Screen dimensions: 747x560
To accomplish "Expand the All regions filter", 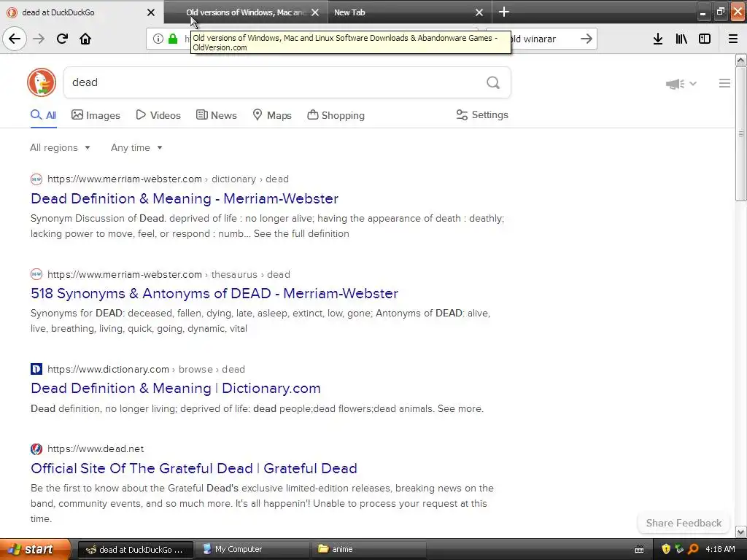I will [60, 147].
